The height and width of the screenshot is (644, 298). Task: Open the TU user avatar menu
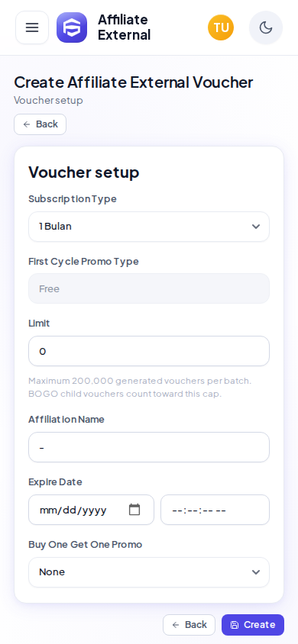pyautogui.click(x=221, y=27)
